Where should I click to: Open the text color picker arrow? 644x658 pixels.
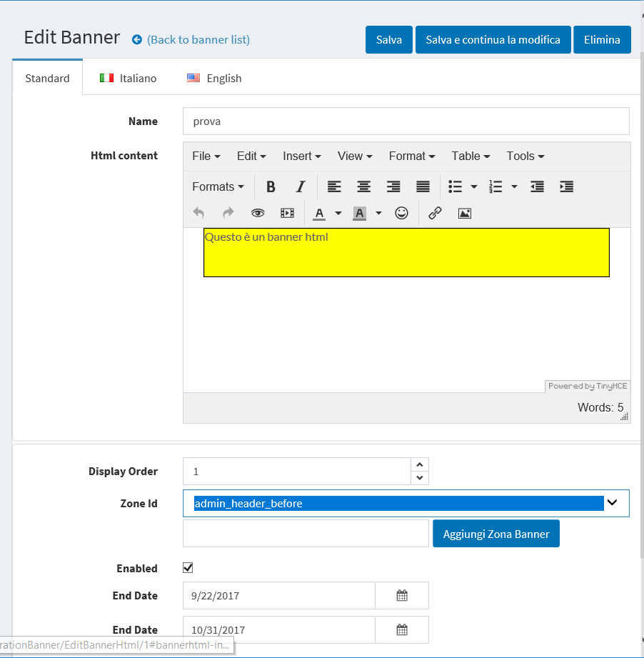(x=338, y=212)
